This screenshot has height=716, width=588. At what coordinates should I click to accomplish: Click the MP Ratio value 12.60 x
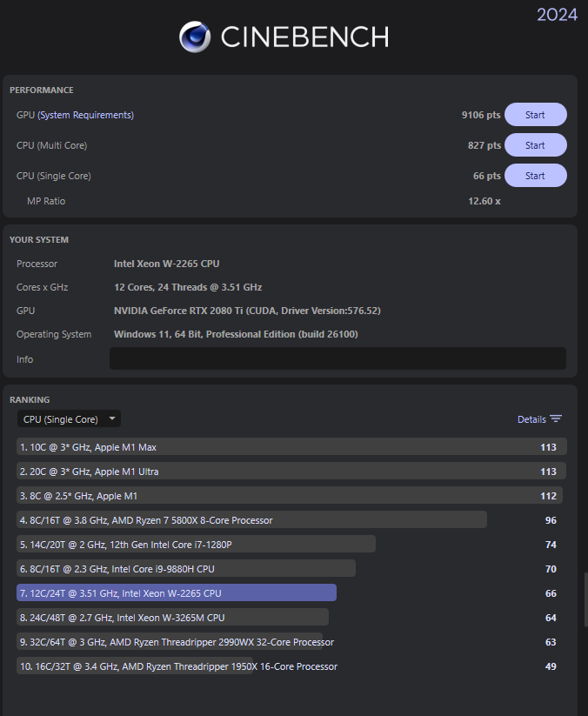tap(484, 201)
